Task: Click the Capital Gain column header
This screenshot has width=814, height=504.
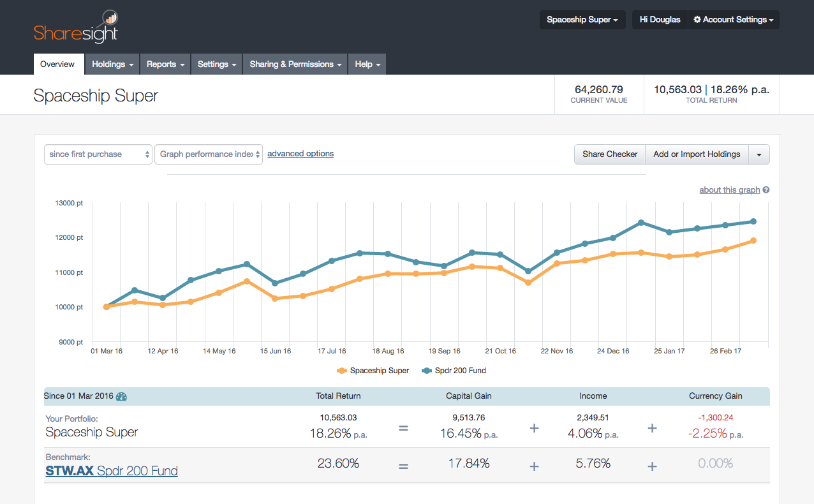Action: pyautogui.click(x=469, y=396)
